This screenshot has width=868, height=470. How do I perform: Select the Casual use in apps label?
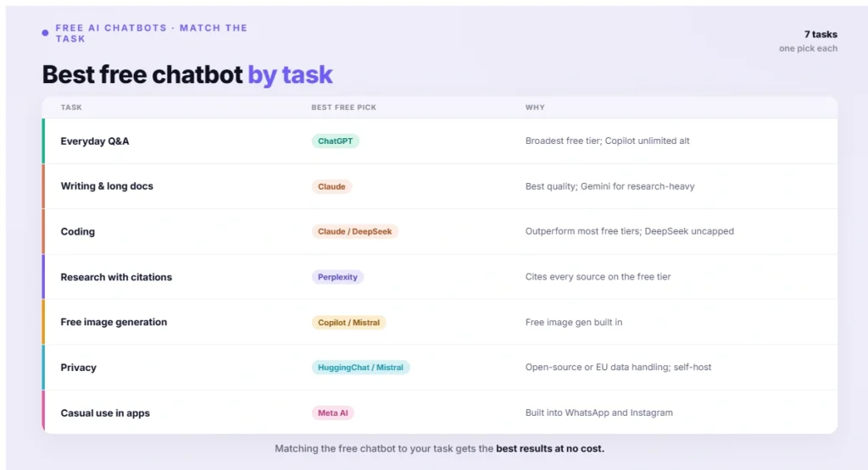pyautogui.click(x=105, y=413)
